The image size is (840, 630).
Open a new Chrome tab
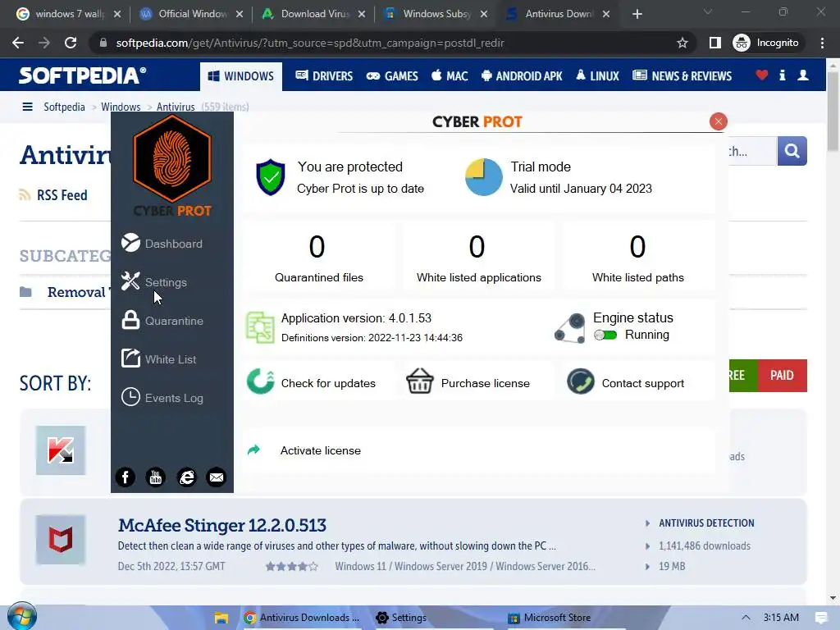coord(637,14)
